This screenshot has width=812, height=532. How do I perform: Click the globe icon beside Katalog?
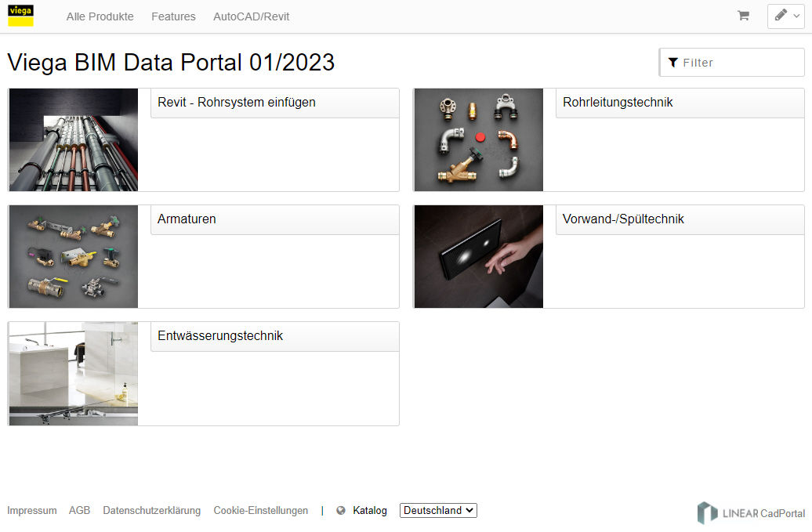point(341,510)
